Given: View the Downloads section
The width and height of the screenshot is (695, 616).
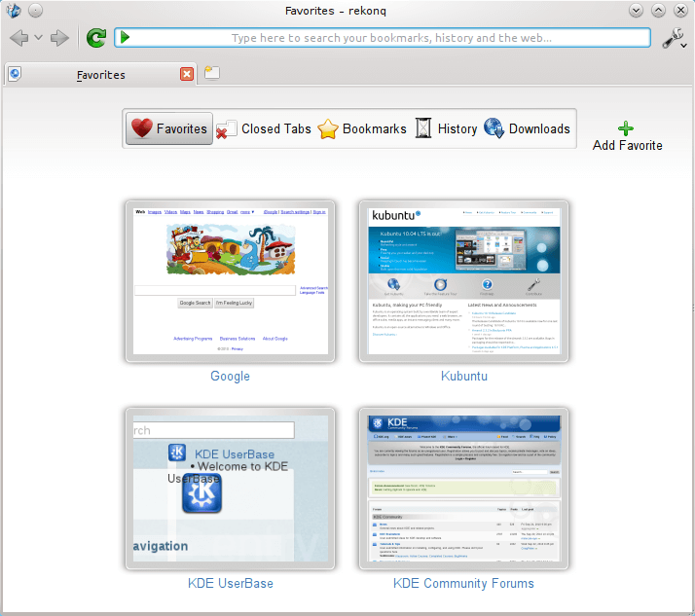Looking at the screenshot, I should (x=527, y=128).
